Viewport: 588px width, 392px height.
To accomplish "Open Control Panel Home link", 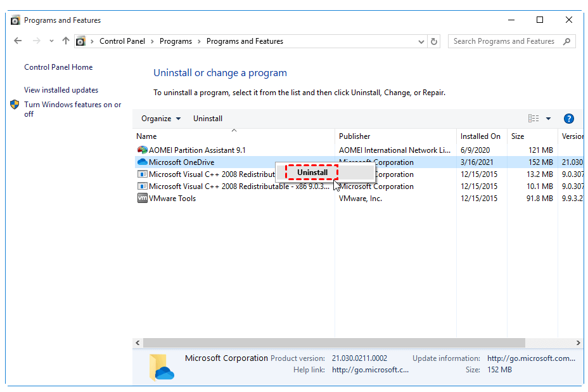I will 58,67.
